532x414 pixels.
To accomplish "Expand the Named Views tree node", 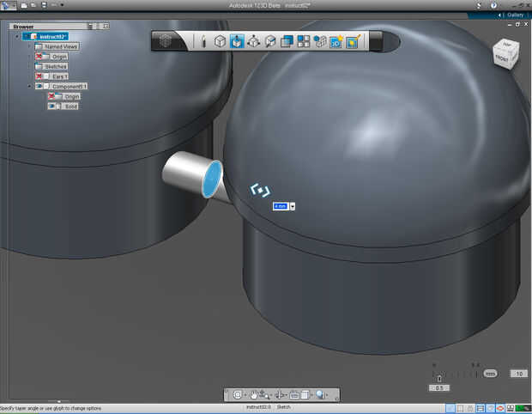I will point(30,46).
